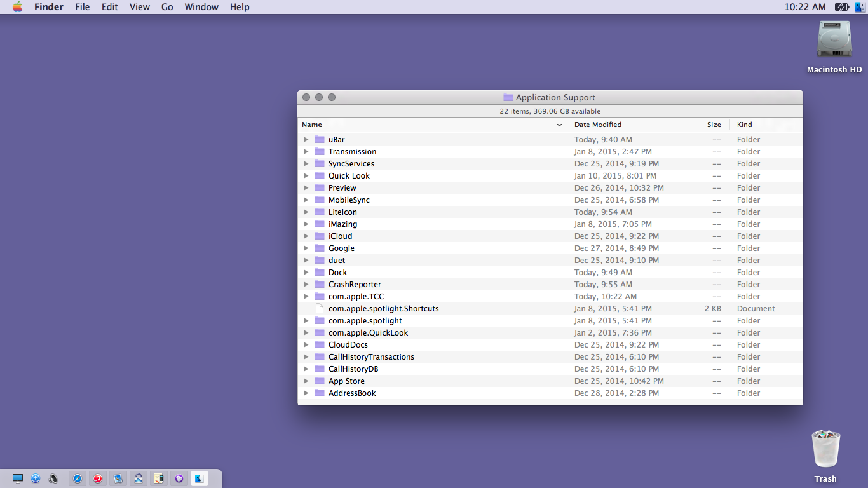Open the Finder application menu

coord(49,7)
